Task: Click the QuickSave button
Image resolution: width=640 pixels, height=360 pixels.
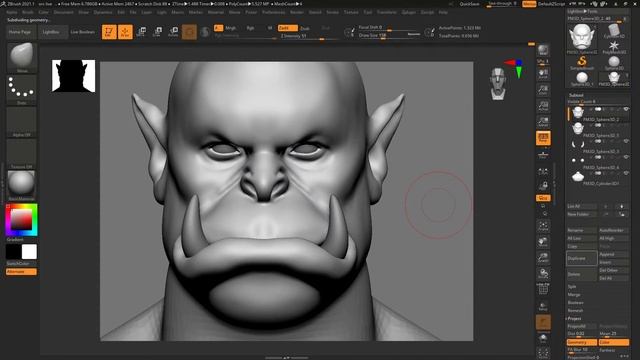Action: 469,4
